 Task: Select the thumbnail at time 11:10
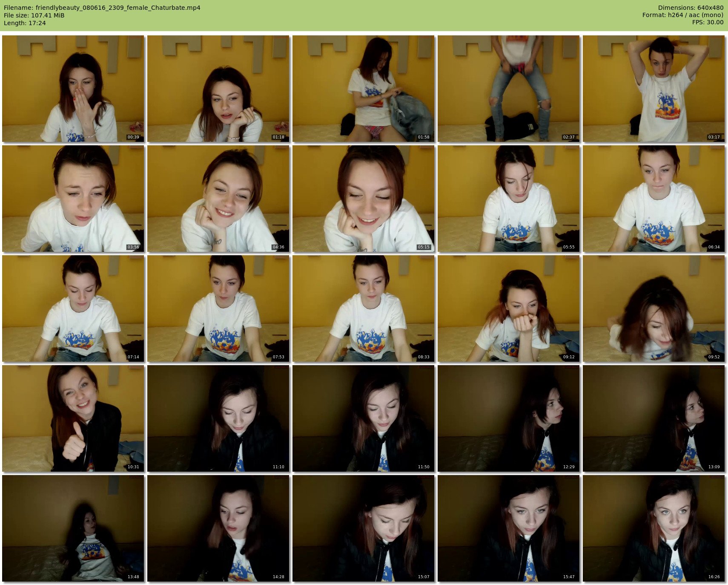pos(218,418)
